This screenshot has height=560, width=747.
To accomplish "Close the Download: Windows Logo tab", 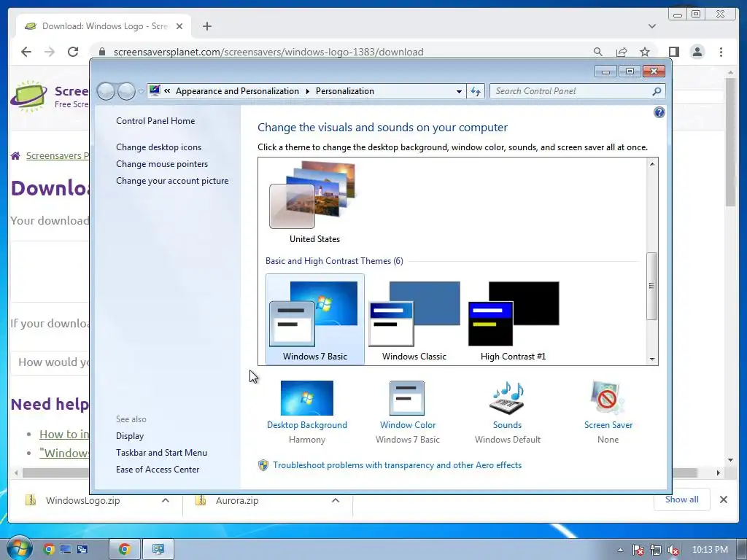I will point(179,26).
